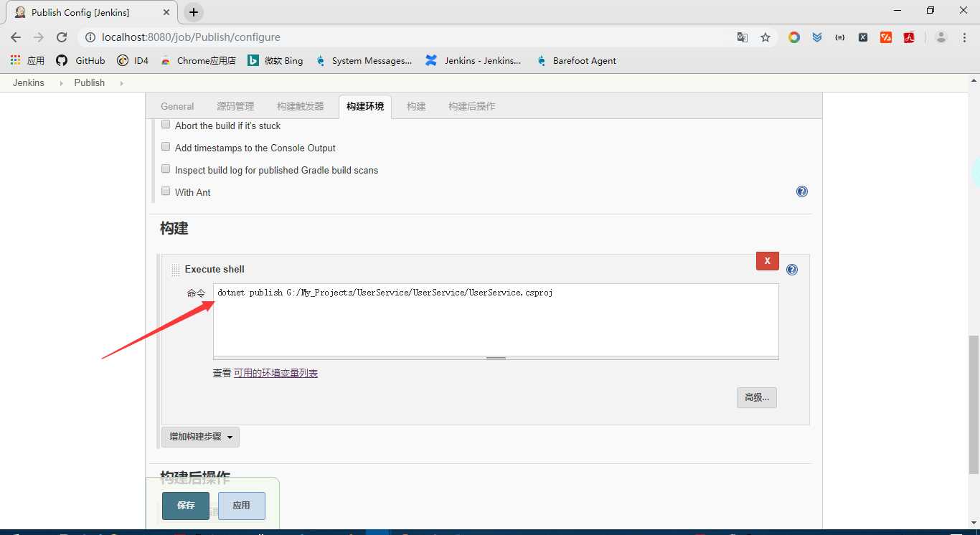Open a new browser tab

[x=194, y=12]
